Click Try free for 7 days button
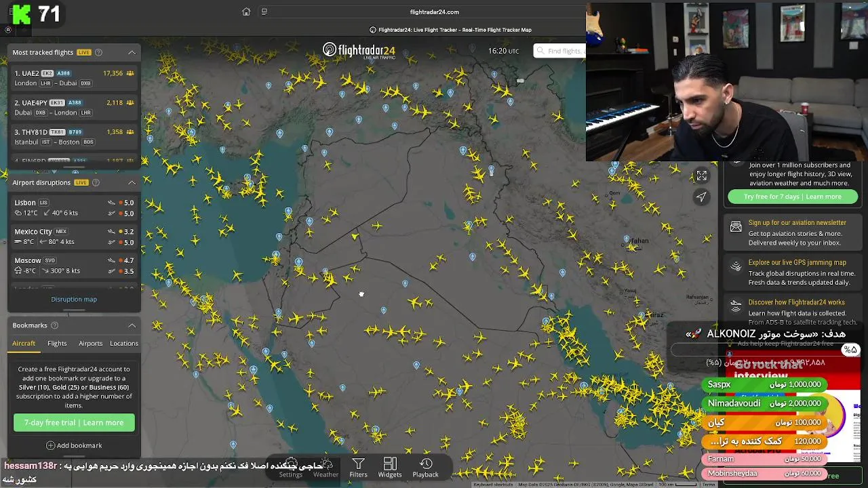The height and width of the screenshot is (488, 868). (793, 197)
